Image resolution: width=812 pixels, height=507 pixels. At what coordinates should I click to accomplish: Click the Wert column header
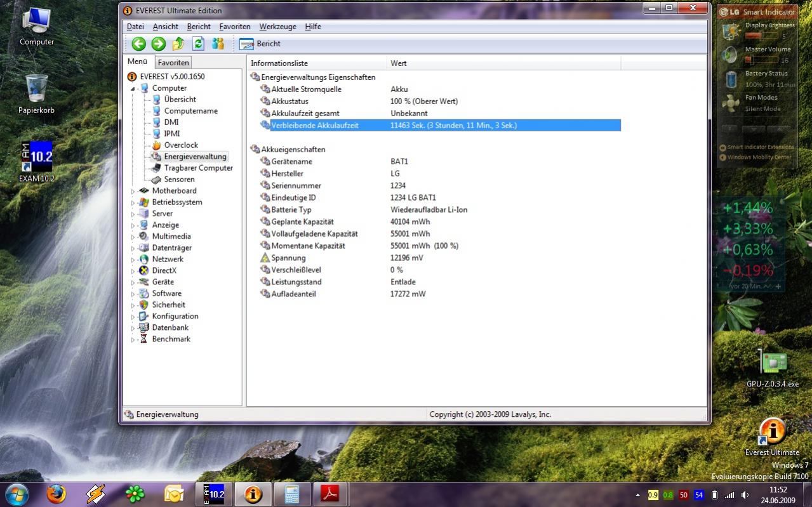coord(503,63)
